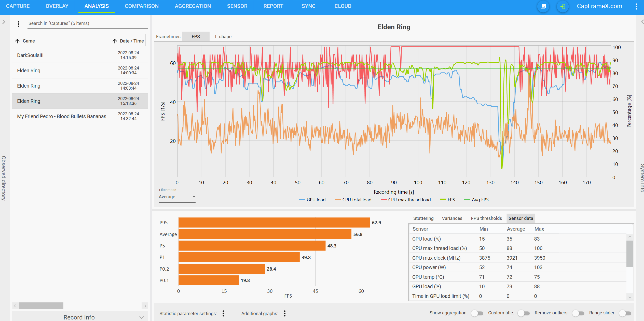Sort captures by Date / Time arrow
This screenshot has height=321, width=644.
click(x=115, y=41)
